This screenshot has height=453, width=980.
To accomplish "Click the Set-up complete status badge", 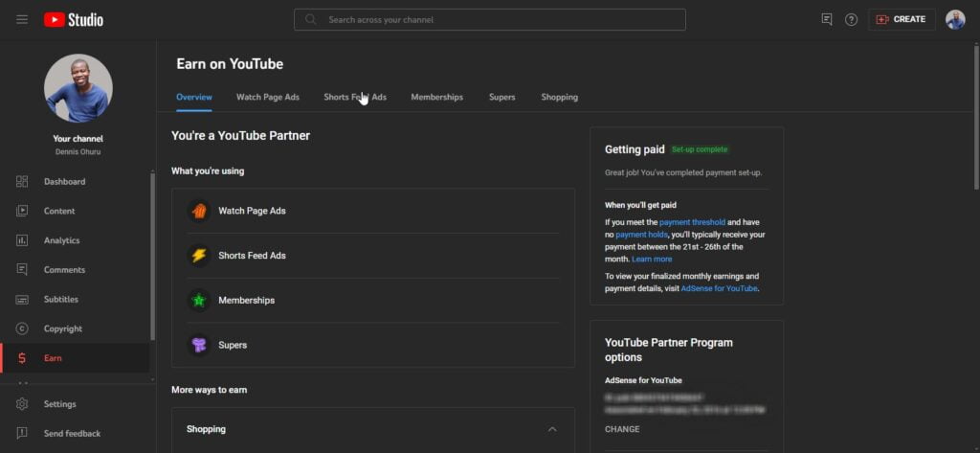I will [x=700, y=149].
